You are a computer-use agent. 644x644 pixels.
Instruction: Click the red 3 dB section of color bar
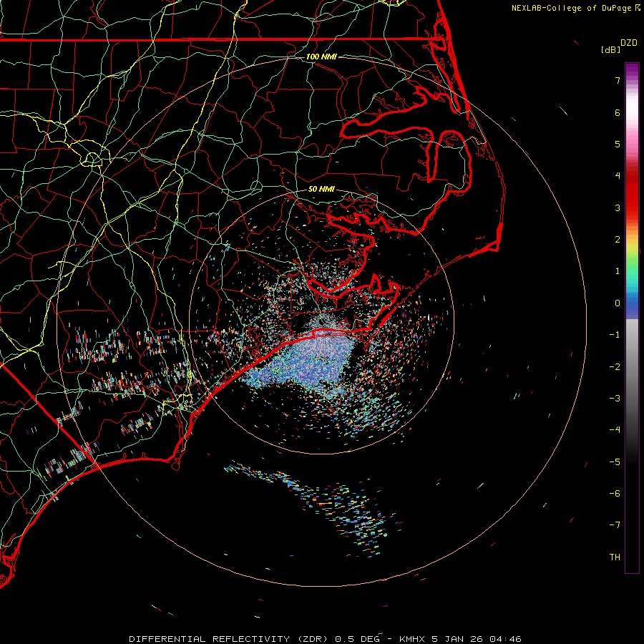[x=632, y=203]
